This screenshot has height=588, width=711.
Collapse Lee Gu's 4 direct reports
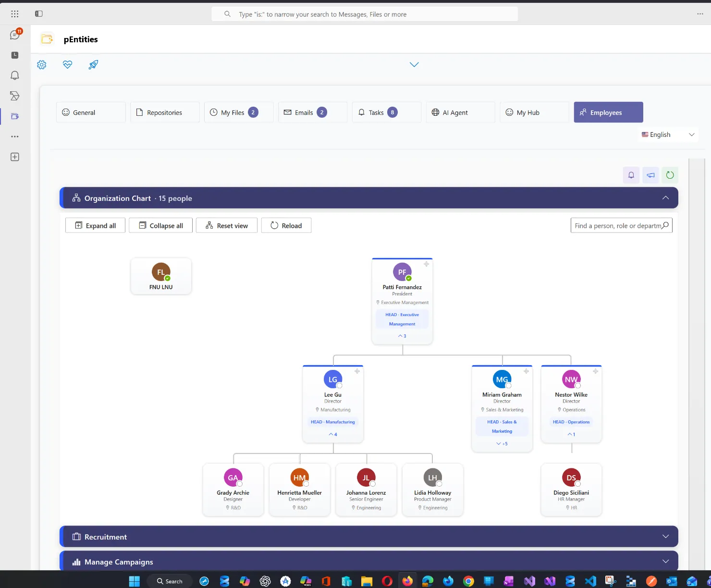(x=333, y=435)
